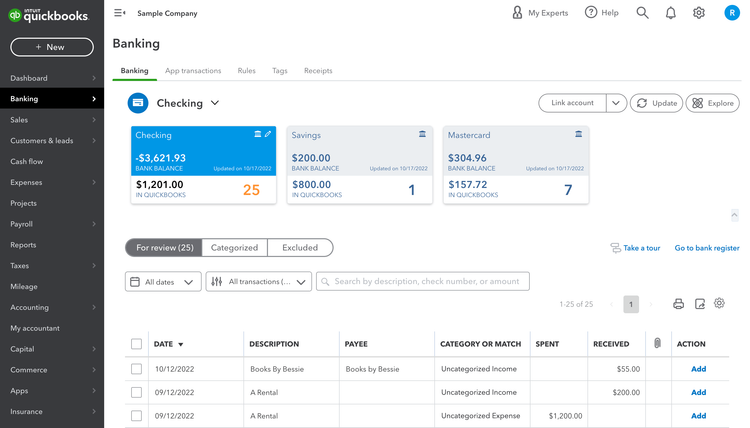Go to previous page arrow
This screenshot has height=428, width=750.
pyautogui.click(x=611, y=304)
